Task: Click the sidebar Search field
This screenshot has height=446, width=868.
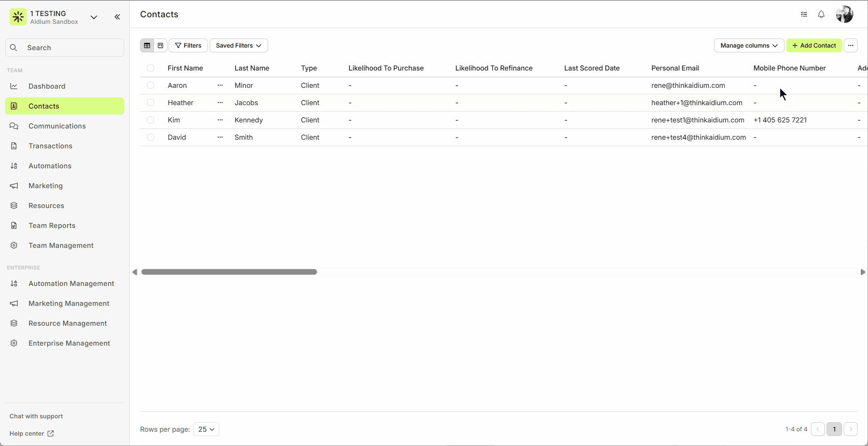Action: (65, 48)
